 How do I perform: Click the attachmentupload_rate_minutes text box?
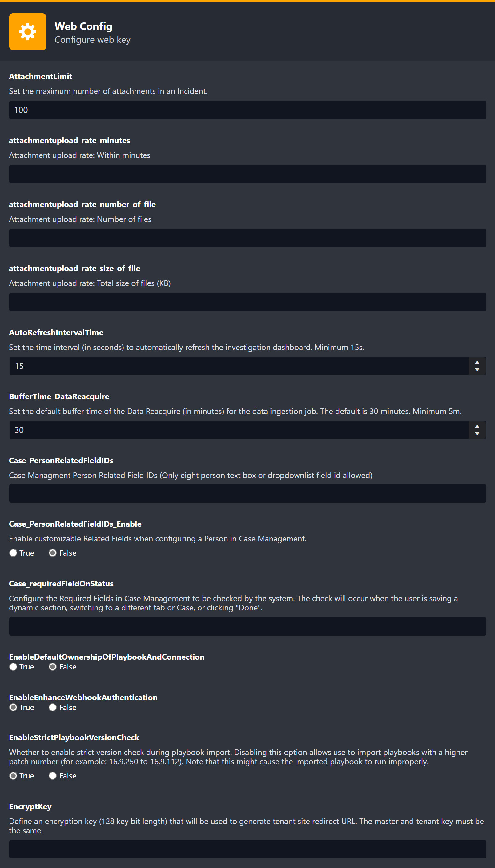[x=247, y=174]
